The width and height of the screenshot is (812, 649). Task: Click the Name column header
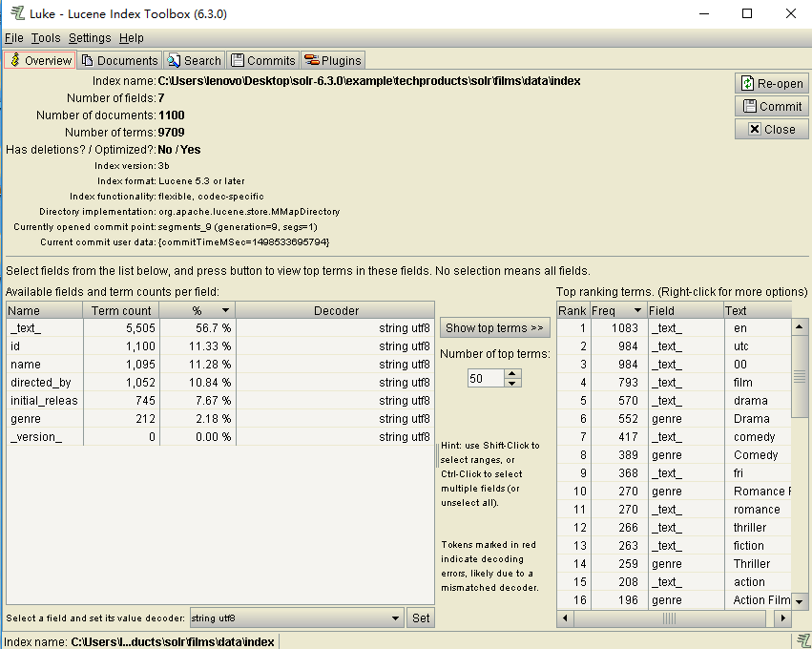tap(45, 310)
